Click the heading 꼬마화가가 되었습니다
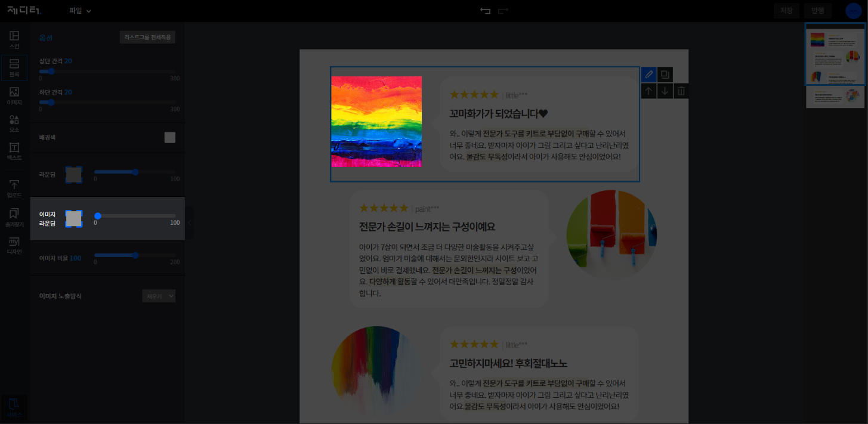 click(x=499, y=113)
